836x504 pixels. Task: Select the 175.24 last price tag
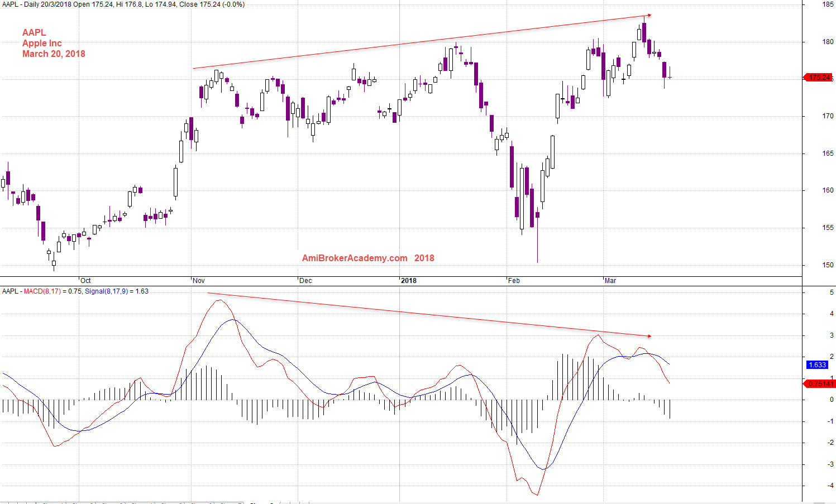[819, 78]
